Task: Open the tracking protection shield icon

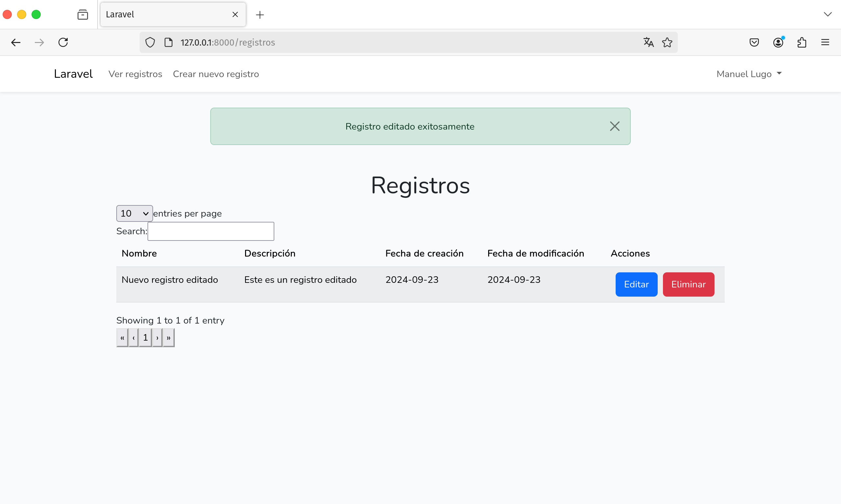Action: pyautogui.click(x=150, y=42)
